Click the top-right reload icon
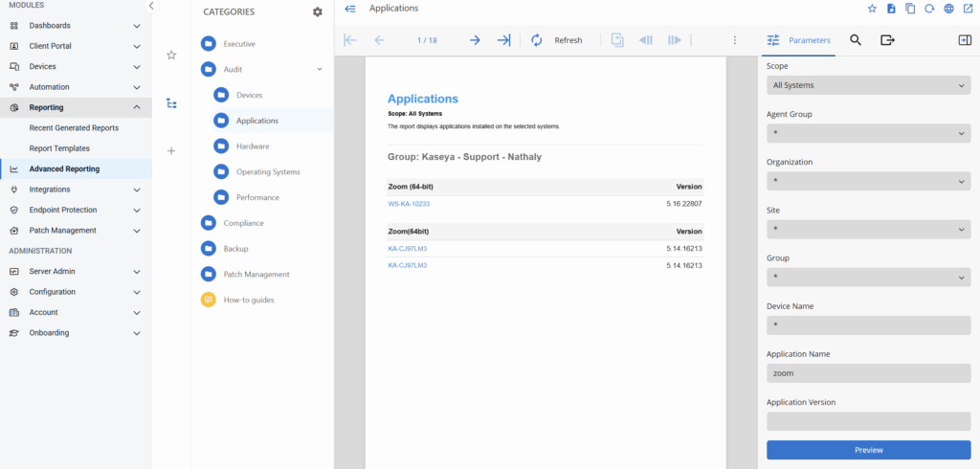This screenshot has height=469, width=980. pyautogui.click(x=929, y=9)
